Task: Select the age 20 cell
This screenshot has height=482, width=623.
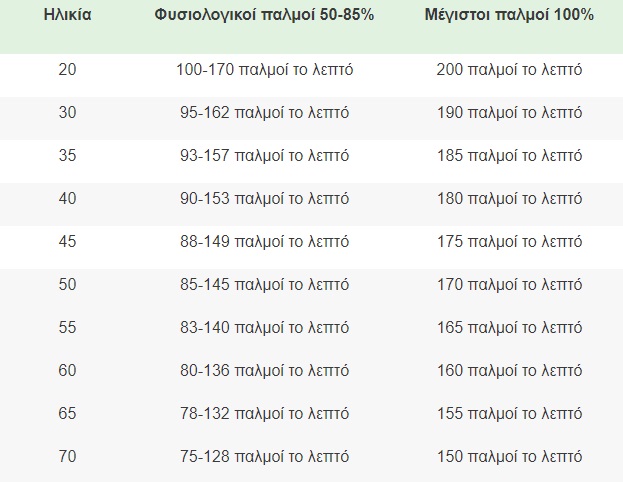Action: (x=67, y=70)
